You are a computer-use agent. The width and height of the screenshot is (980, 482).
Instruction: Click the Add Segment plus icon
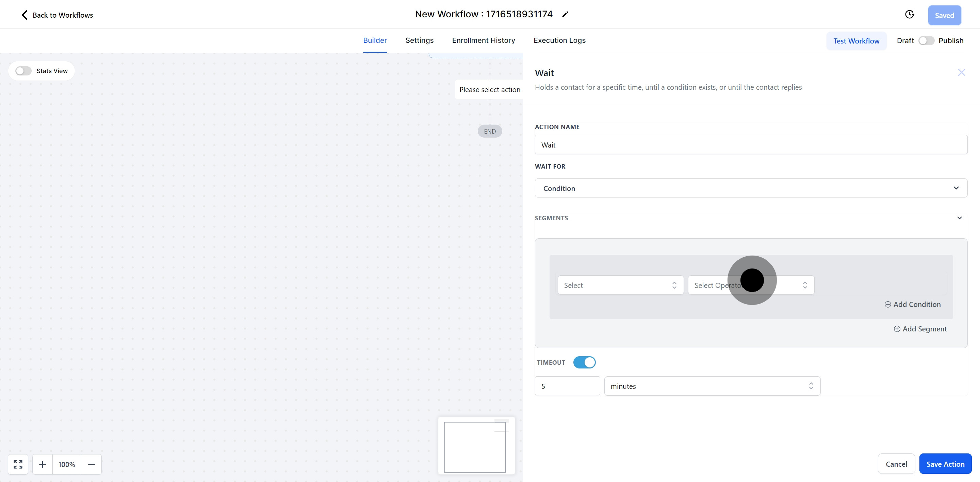click(x=897, y=329)
